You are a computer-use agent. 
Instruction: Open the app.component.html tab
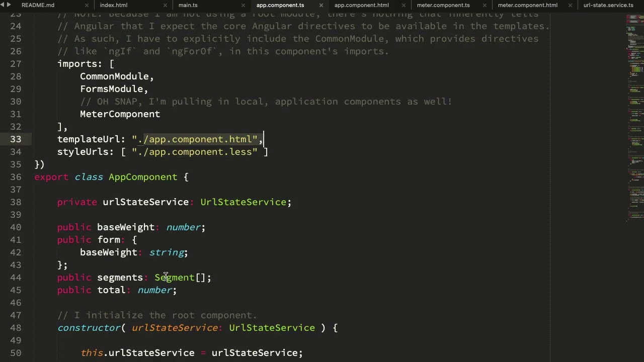(362, 5)
